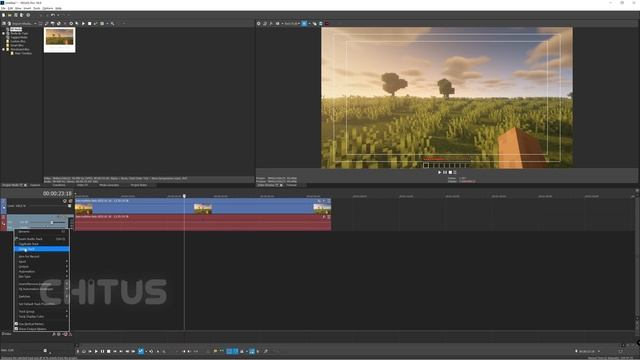The height and width of the screenshot is (360, 640).
Task: Insert a marker using yellow marker icon
Action: 215,351
